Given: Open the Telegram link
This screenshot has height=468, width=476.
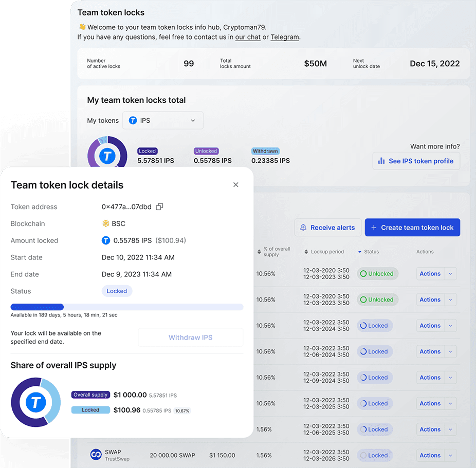Looking at the screenshot, I should coord(285,37).
